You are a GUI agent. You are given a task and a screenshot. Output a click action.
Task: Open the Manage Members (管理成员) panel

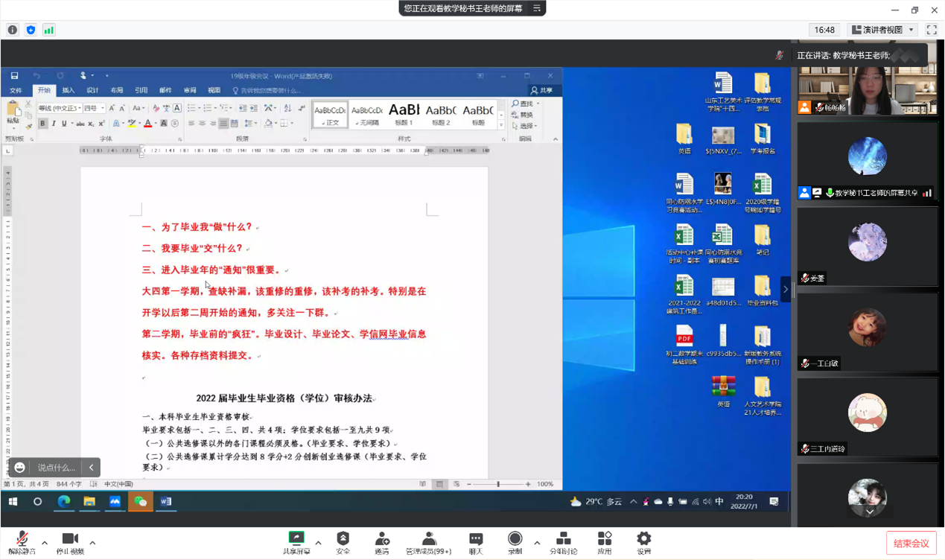428,541
